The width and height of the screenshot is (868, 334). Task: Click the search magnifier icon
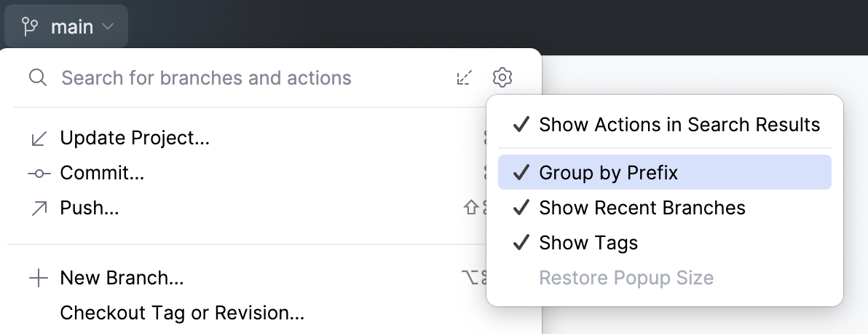pos(38,77)
